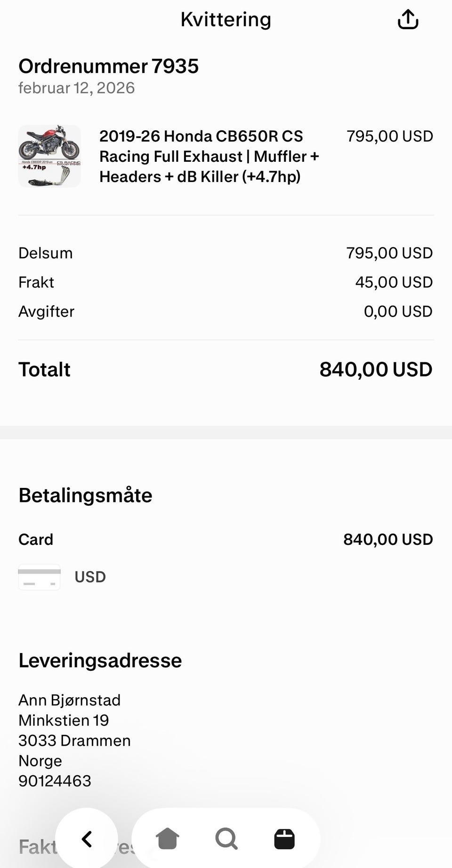Image resolution: width=452 pixels, height=868 pixels.
Task: Open the search magnifier icon
Action: pyautogui.click(x=226, y=839)
